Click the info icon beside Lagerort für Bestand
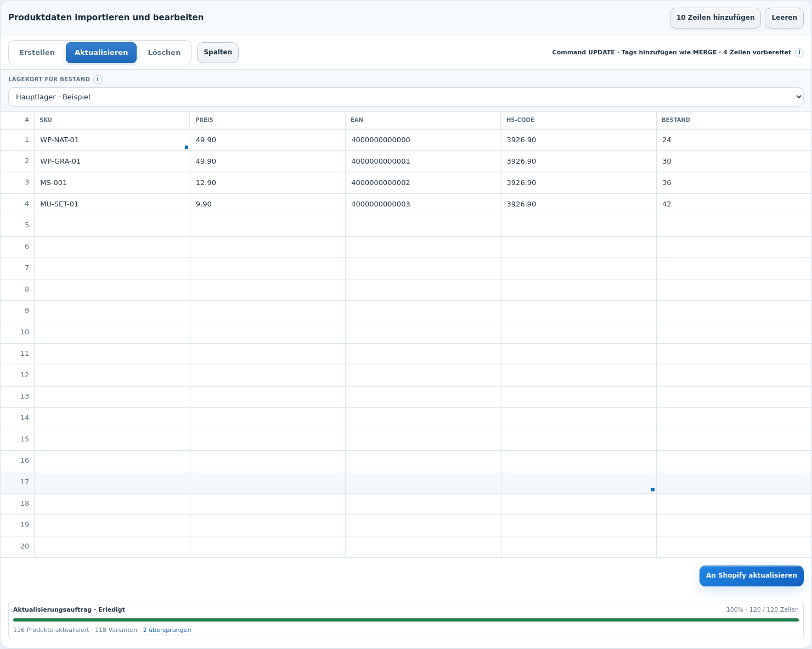This screenshot has width=812, height=649. [98, 80]
